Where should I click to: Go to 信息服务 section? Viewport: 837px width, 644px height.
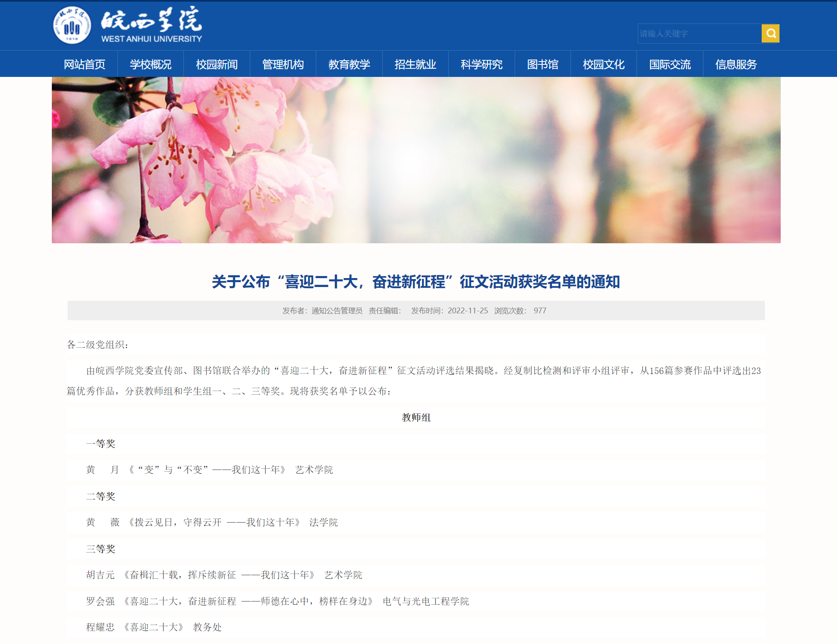coord(736,64)
